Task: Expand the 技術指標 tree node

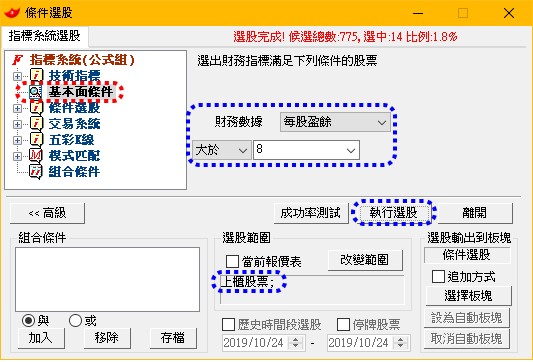Action: pos(17,76)
